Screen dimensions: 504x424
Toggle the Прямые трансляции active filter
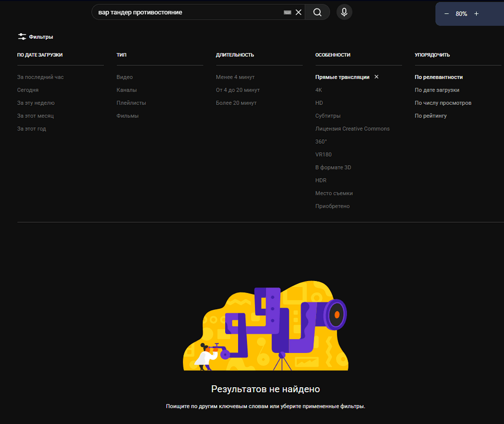tap(342, 77)
